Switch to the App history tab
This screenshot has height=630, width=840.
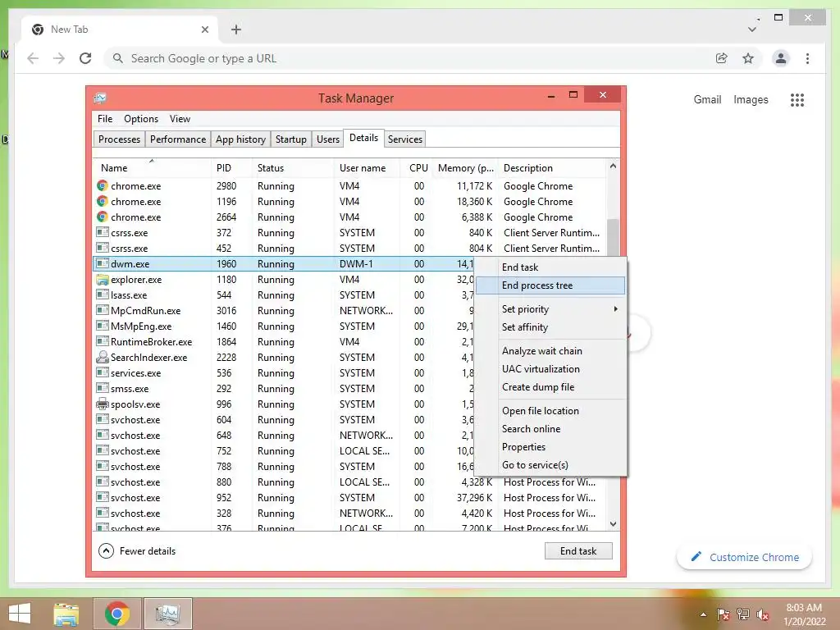(x=240, y=139)
